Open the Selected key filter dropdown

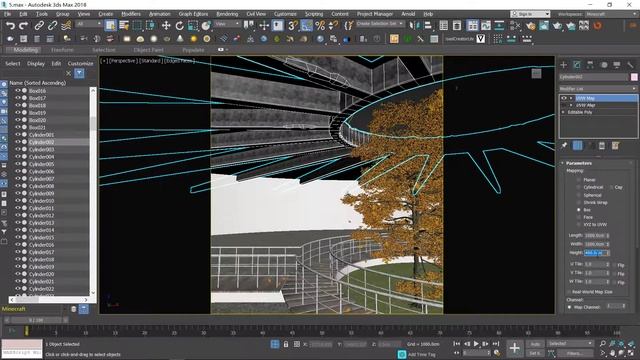[570, 344]
